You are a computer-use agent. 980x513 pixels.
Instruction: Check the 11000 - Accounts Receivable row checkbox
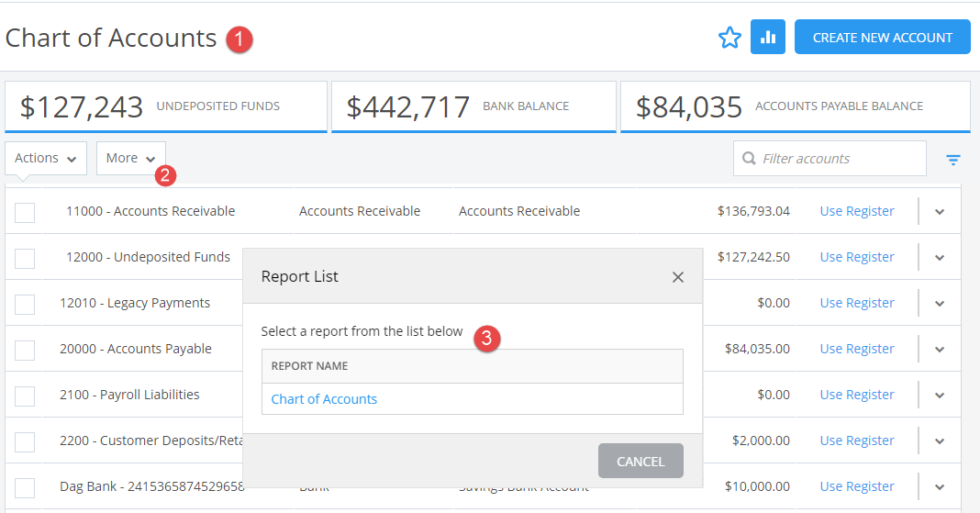click(x=25, y=212)
